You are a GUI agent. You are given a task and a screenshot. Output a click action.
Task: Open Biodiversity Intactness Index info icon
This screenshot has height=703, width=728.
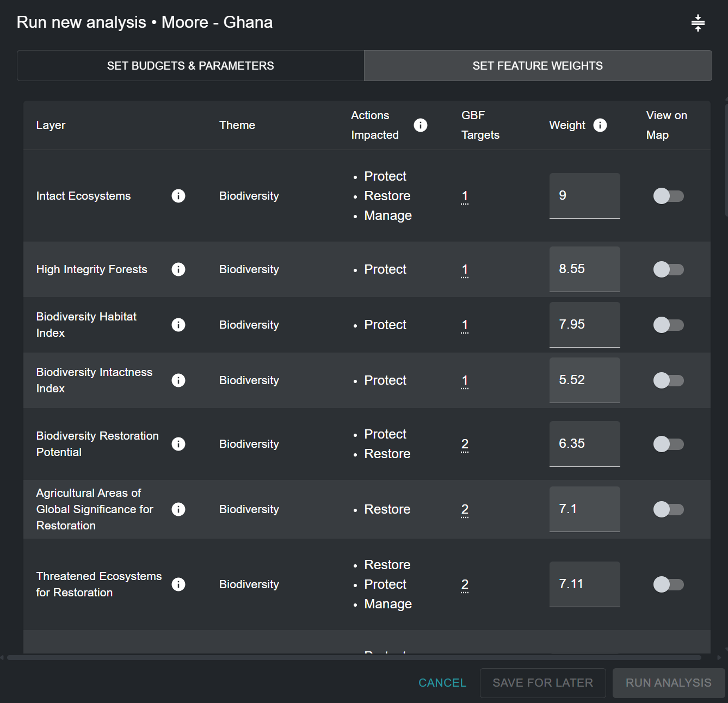[x=178, y=380]
